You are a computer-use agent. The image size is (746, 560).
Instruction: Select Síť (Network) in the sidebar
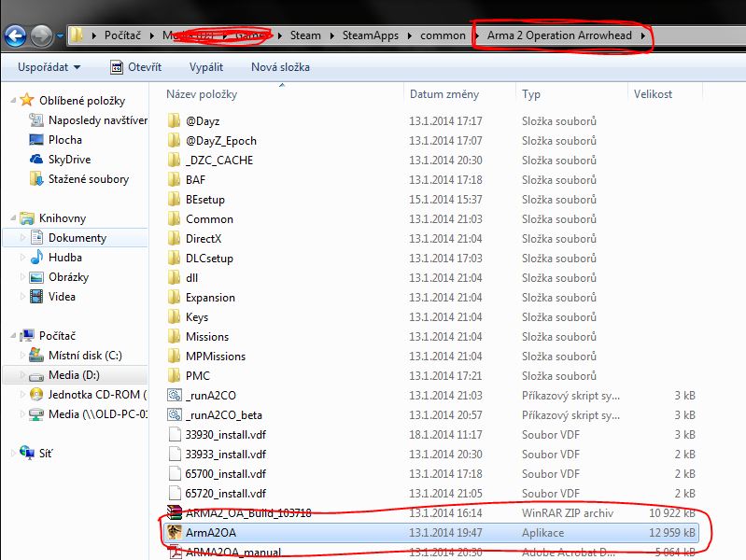coord(46,454)
